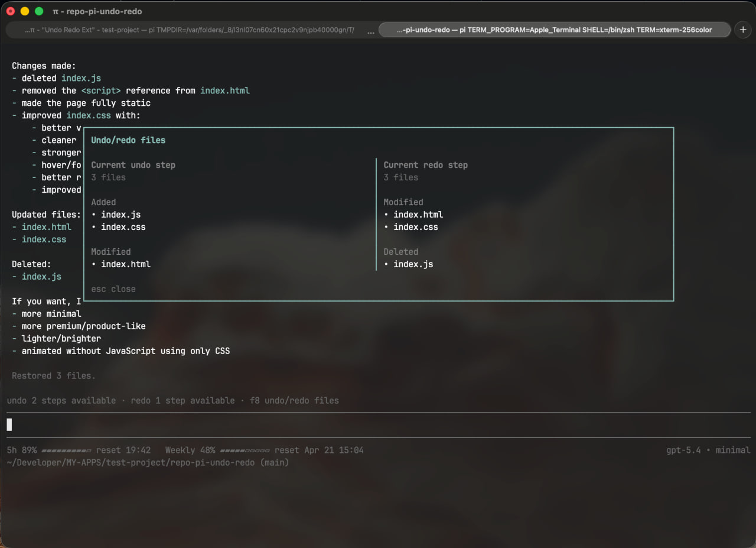This screenshot has width=756, height=548.
Task: Switch to the "Undo Redo Ext" test-project tab
Action: coord(190,30)
